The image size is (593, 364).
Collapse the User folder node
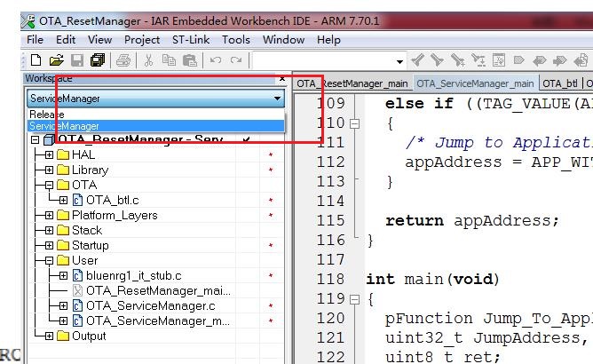click(x=49, y=261)
